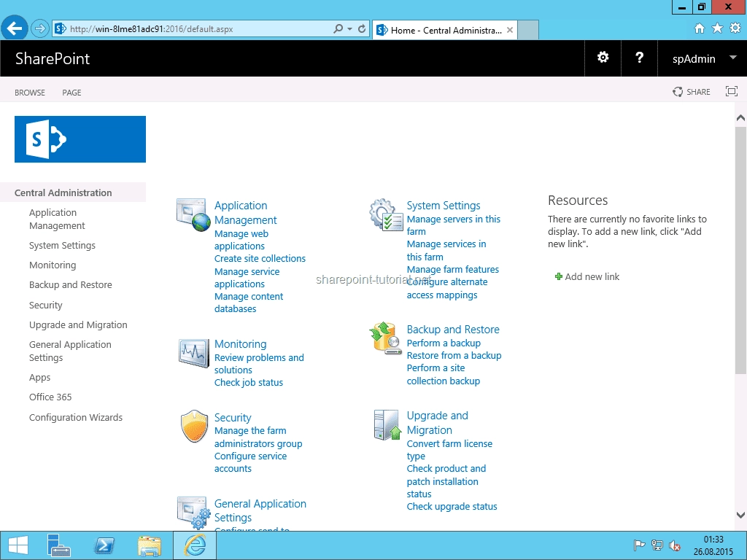Select General Application Settings in left navigation

[x=70, y=351]
